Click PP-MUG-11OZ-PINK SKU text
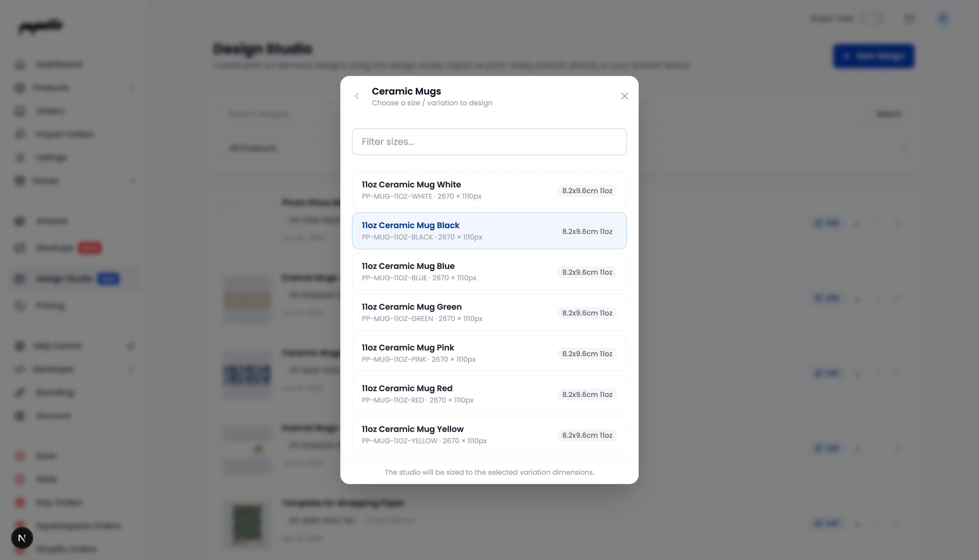Screen dimensions: 979x560 click(x=394, y=359)
